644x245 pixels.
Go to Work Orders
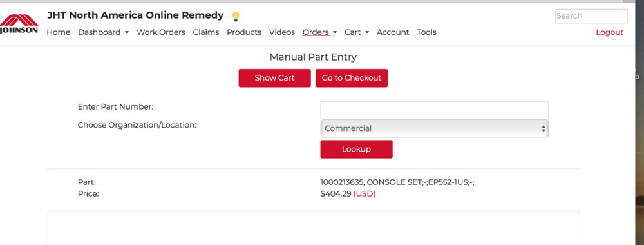pos(161,32)
